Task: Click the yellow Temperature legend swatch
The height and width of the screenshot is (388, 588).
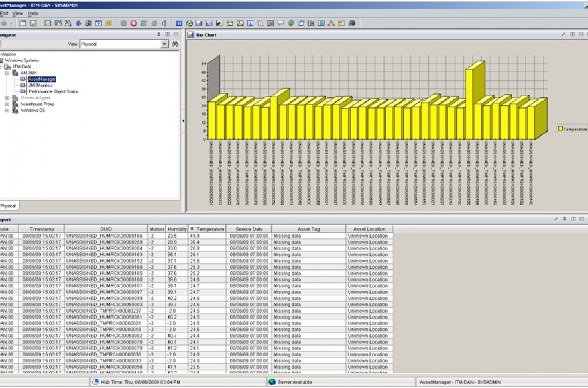Action: [560, 128]
